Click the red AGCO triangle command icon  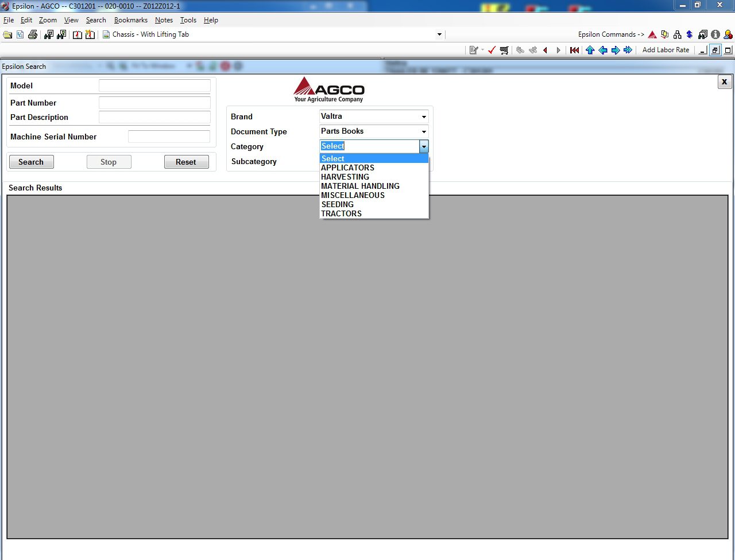click(x=652, y=34)
